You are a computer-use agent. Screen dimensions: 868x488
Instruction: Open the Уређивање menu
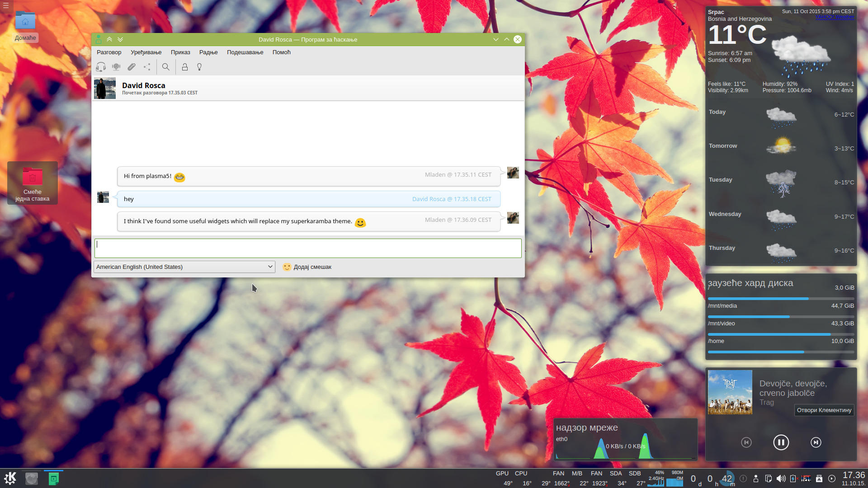pyautogui.click(x=146, y=52)
